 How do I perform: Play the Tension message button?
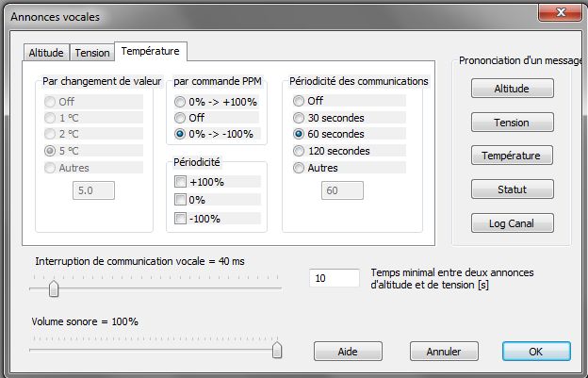[513, 123]
